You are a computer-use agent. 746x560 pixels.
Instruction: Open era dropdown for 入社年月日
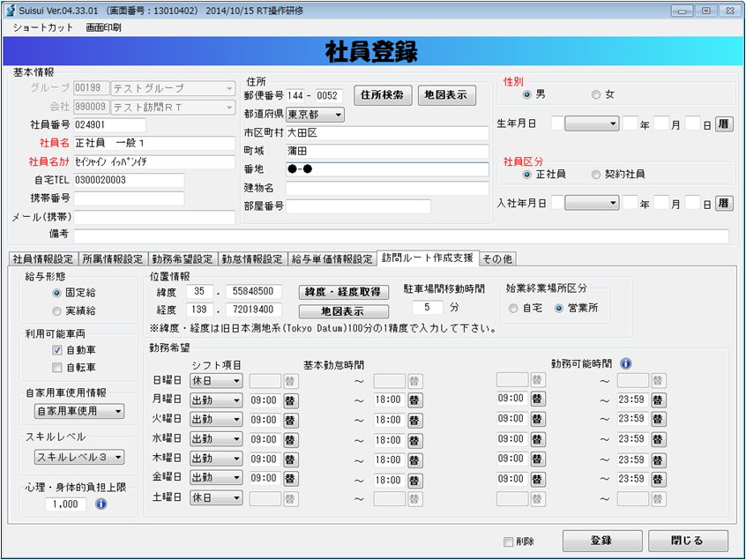592,204
